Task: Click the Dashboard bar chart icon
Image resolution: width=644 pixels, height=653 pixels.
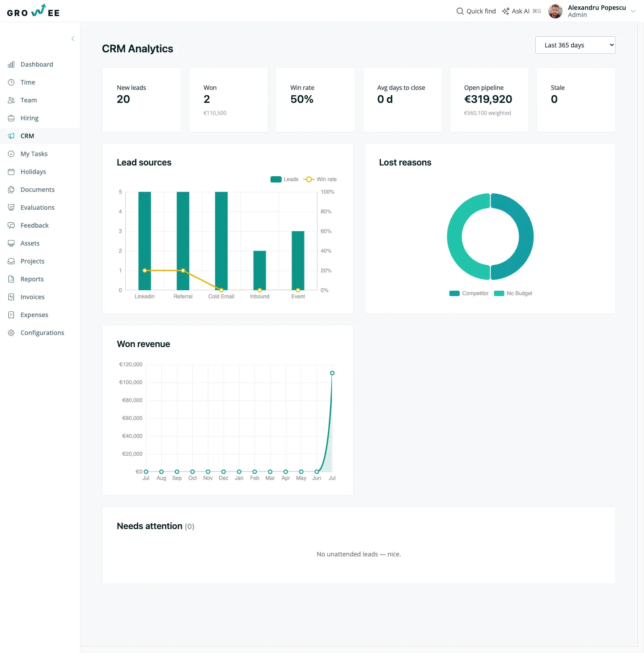Action: 11,64
